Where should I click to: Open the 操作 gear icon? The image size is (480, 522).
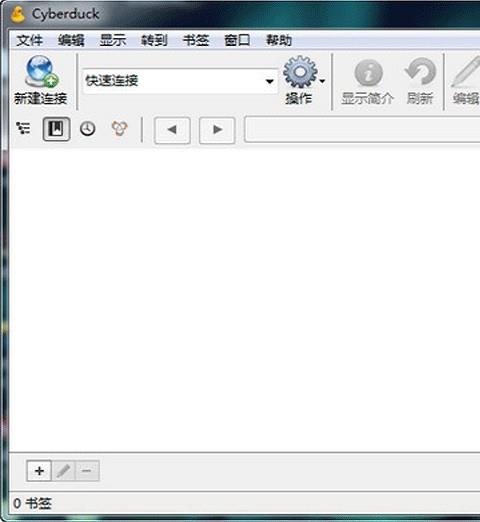tap(300, 72)
